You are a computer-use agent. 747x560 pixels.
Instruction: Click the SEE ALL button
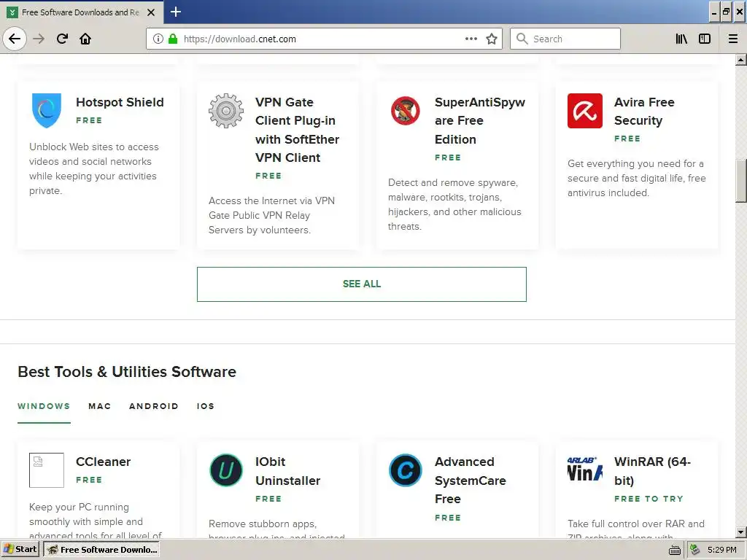[362, 284]
